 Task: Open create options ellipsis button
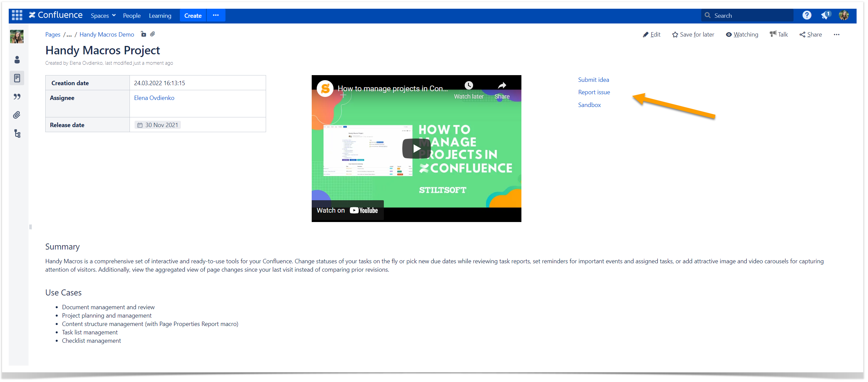pos(216,15)
